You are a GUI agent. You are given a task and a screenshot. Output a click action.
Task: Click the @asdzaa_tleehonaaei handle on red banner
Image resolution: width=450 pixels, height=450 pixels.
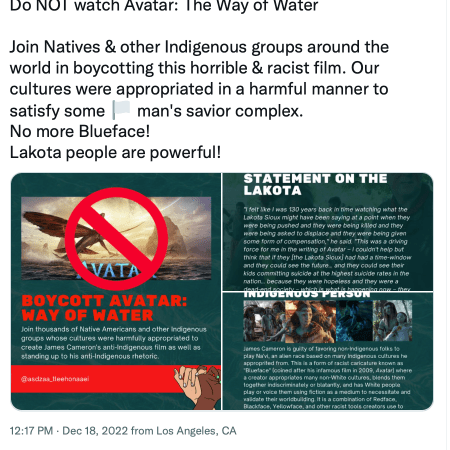tap(55, 379)
